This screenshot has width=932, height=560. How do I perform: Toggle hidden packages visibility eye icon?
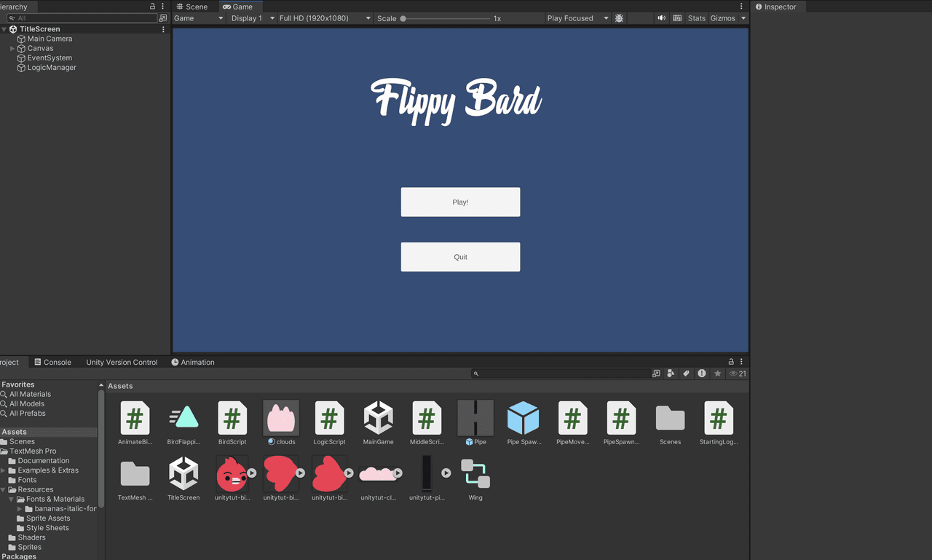(x=738, y=374)
